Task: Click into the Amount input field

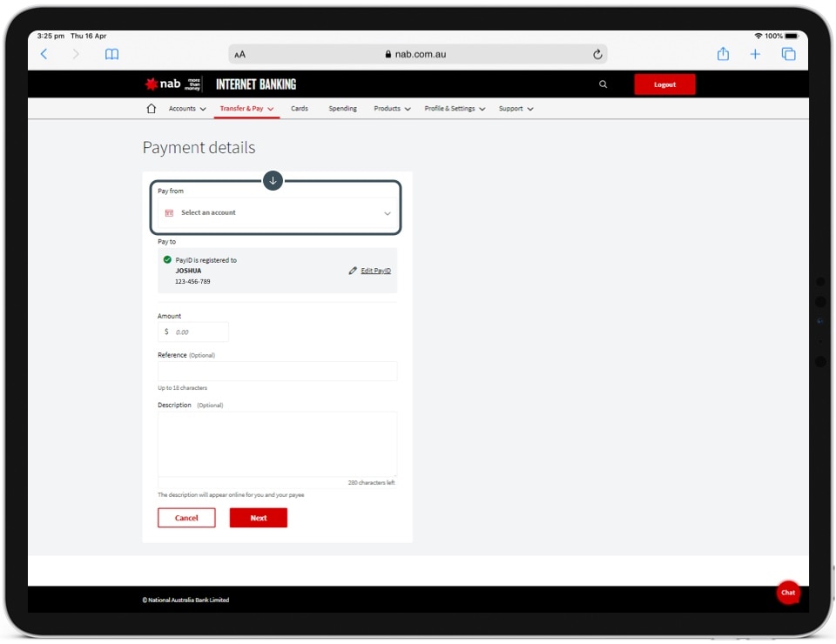Action: pyautogui.click(x=199, y=332)
